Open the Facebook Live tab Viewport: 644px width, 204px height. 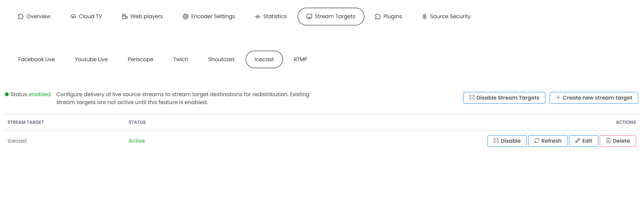[36, 60]
